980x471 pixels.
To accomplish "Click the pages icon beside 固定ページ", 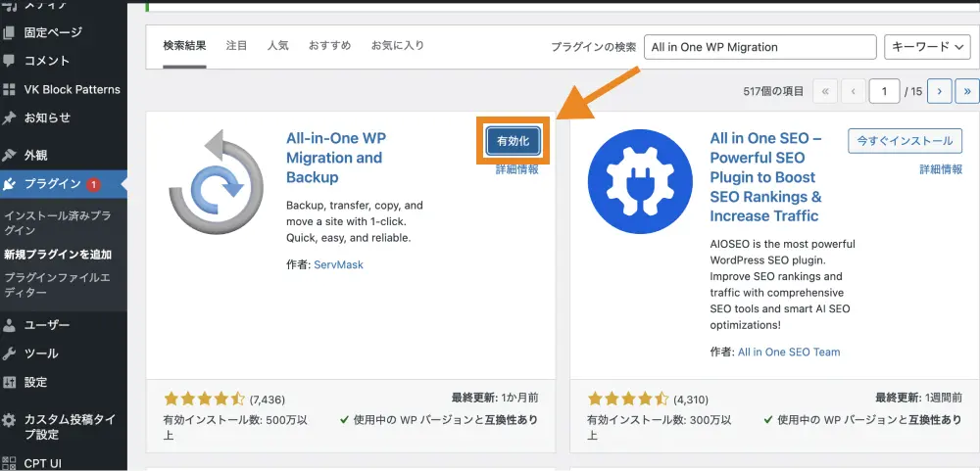I will click(9, 32).
